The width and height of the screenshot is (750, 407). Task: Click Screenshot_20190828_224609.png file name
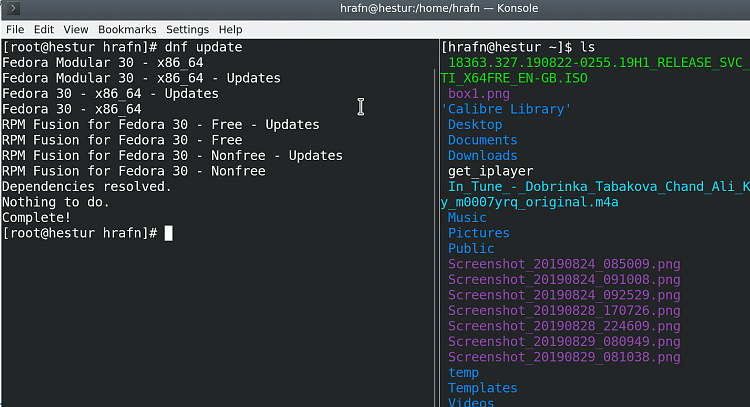[x=564, y=326]
